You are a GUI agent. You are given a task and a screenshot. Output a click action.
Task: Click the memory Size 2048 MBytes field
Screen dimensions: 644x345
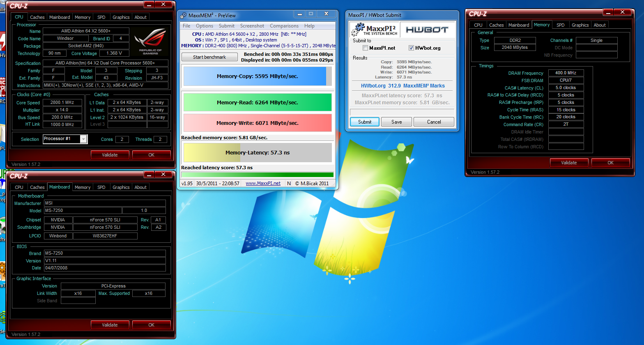(515, 48)
